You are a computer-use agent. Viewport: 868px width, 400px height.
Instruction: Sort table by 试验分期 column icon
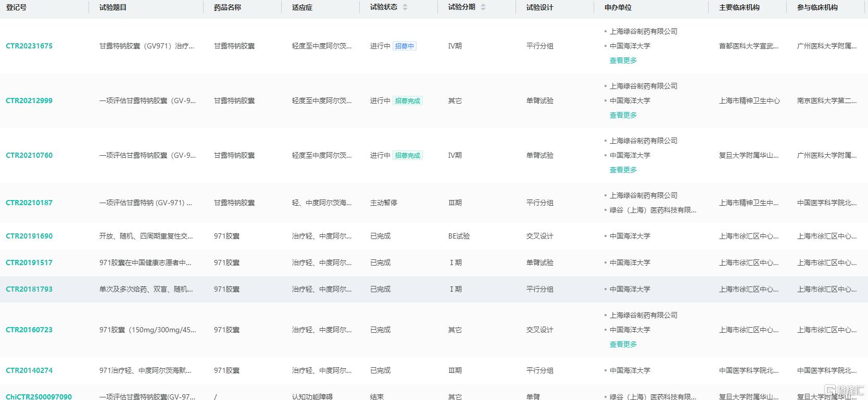[x=483, y=7]
